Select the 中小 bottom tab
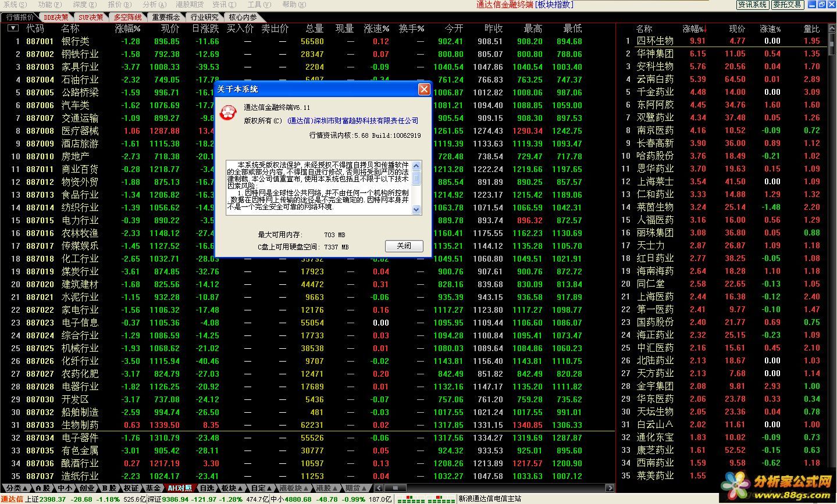This screenshot has width=837, height=504. pos(65,488)
